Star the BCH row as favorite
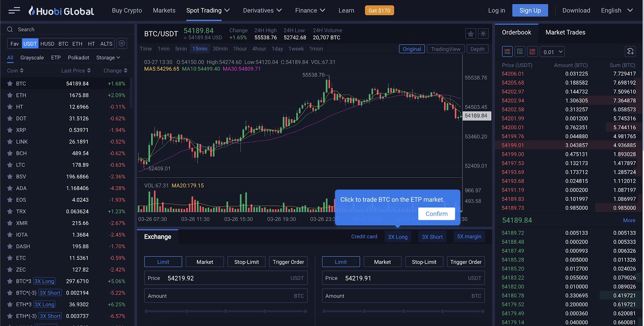This screenshot has height=326, width=644. pos(10,154)
